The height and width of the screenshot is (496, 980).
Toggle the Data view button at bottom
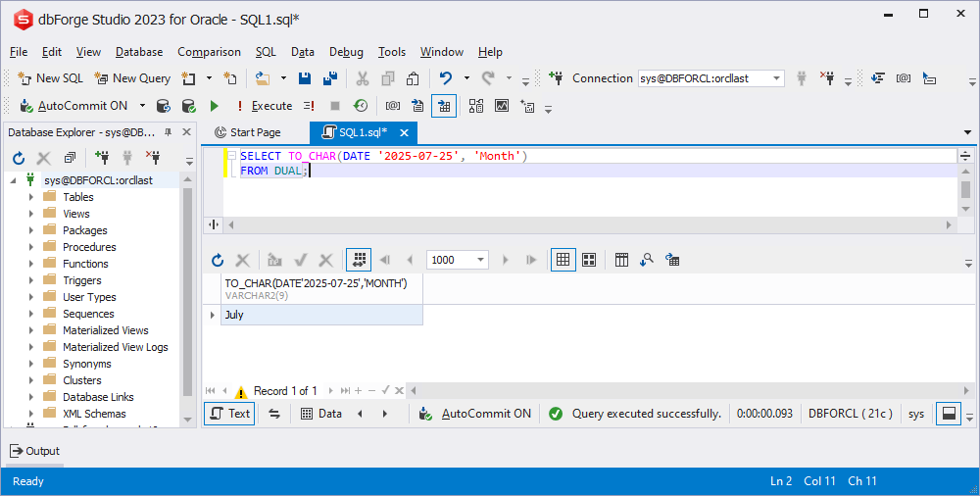(x=321, y=414)
